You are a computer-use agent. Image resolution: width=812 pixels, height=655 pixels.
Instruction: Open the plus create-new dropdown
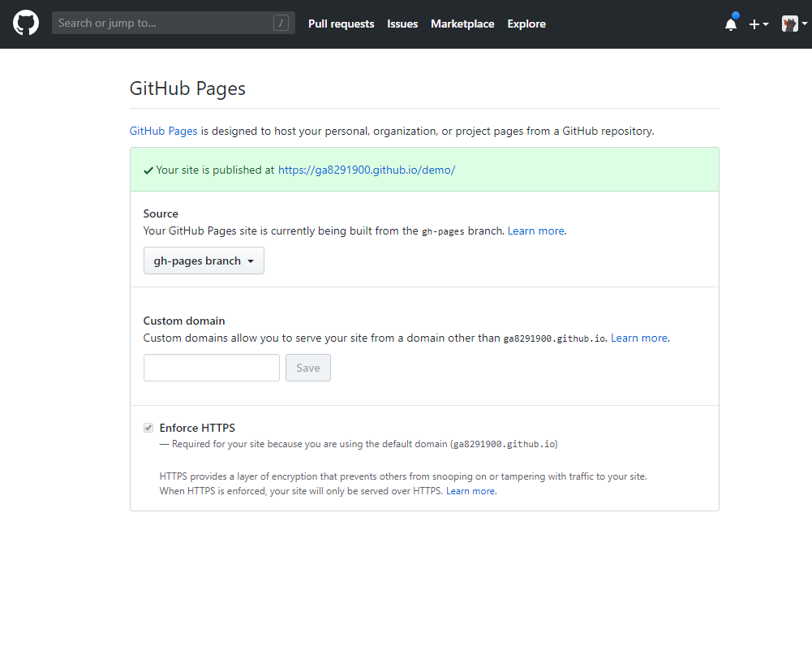(758, 24)
